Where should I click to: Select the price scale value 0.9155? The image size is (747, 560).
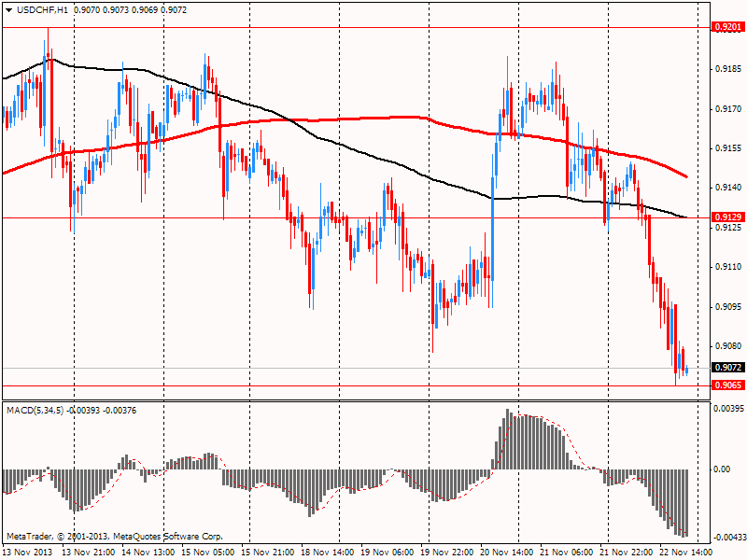point(728,148)
